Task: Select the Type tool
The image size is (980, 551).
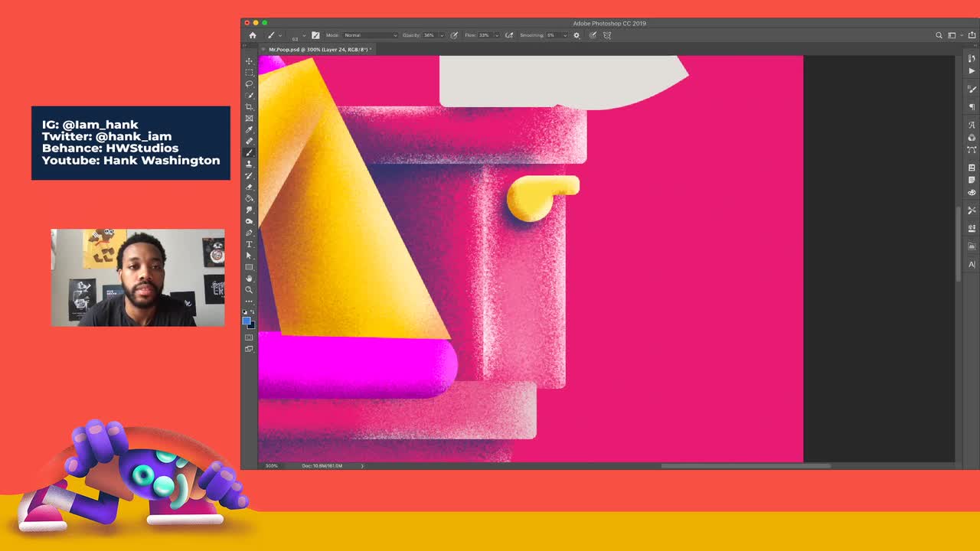Action: click(x=249, y=244)
